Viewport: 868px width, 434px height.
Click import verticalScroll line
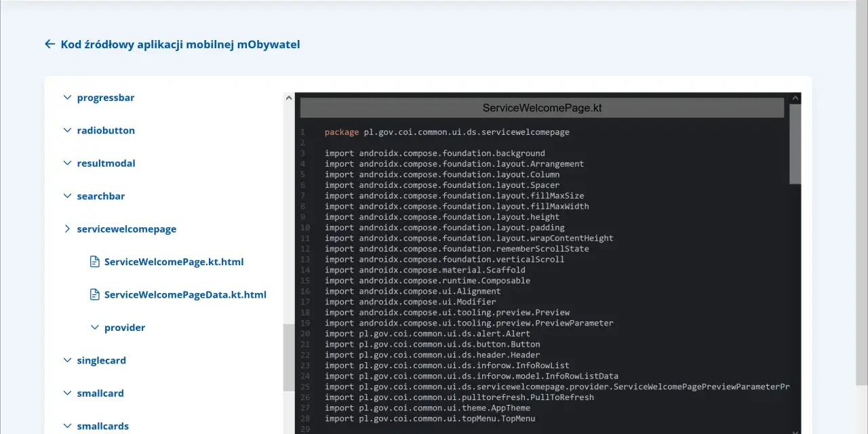(x=445, y=259)
